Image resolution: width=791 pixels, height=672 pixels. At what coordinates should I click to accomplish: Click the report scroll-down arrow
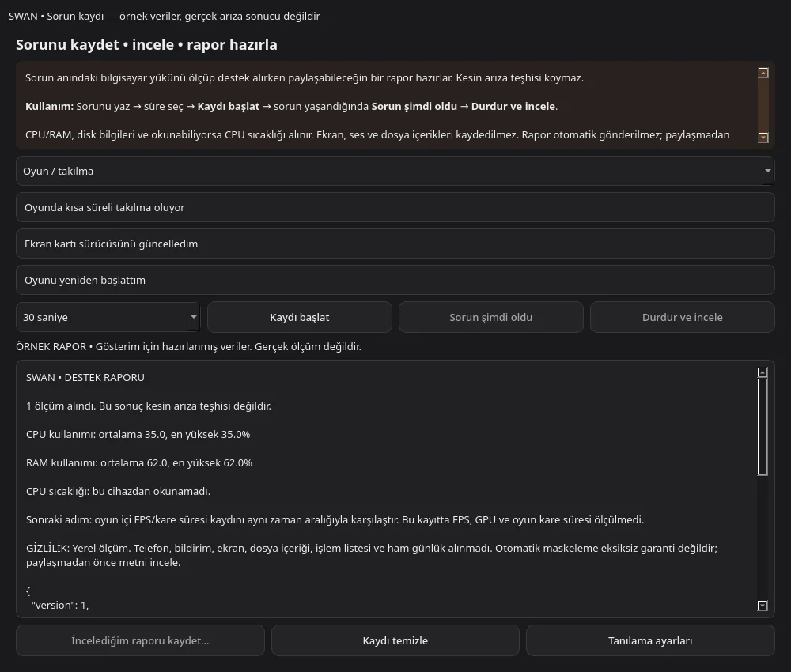(x=763, y=606)
